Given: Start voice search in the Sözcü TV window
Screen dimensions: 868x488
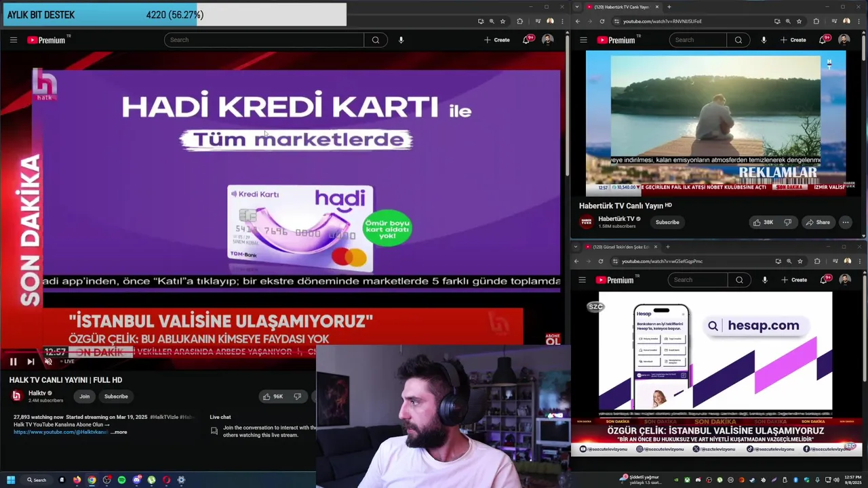Looking at the screenshot, I should pyautogui.click(x=764, y=280).
